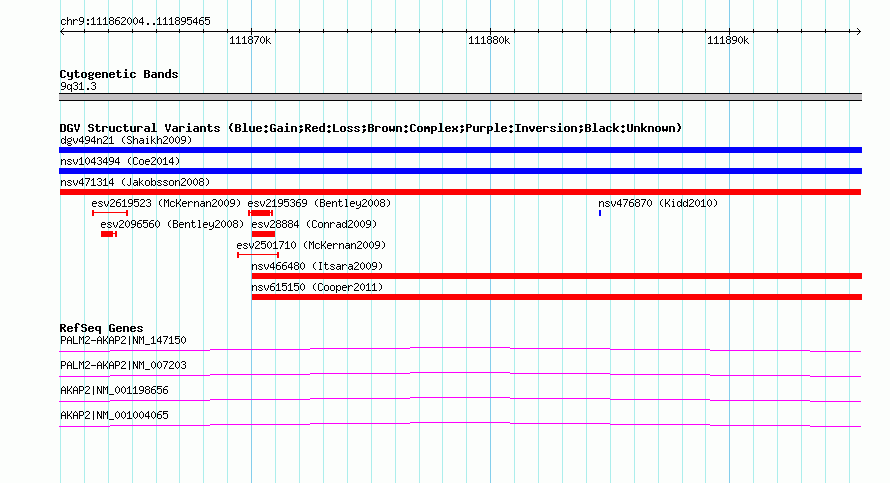Click the red nsv615150 loss bar
Image resolution: width=890 pixels, height=483 pixels.
pyautogui.click(x=557, y=297)
